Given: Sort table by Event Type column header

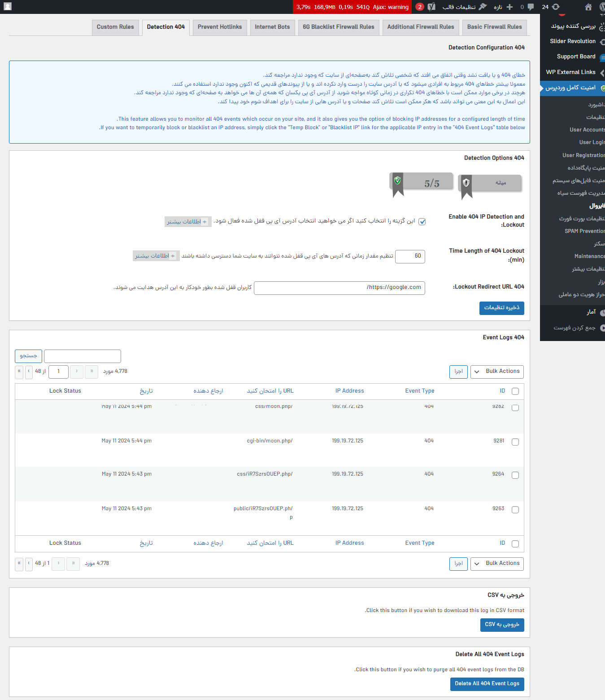Looking at the screenshot, I should click(420, 391).
